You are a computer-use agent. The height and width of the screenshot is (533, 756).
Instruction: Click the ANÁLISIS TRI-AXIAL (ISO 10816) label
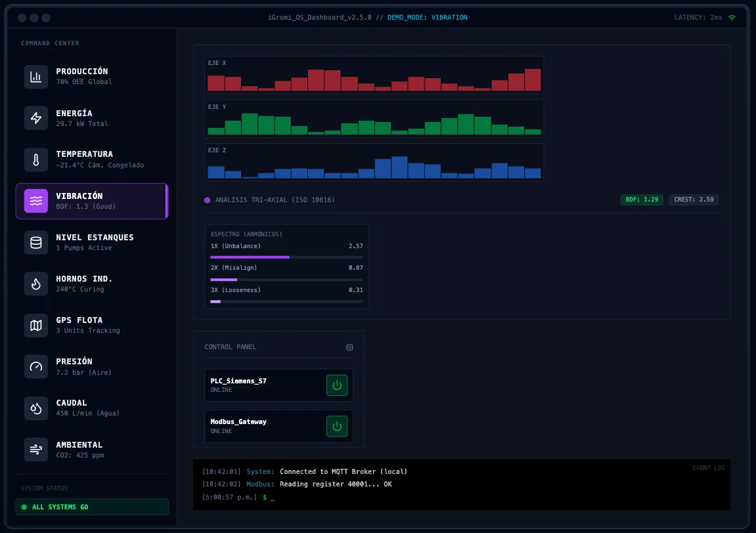point(275,200)
